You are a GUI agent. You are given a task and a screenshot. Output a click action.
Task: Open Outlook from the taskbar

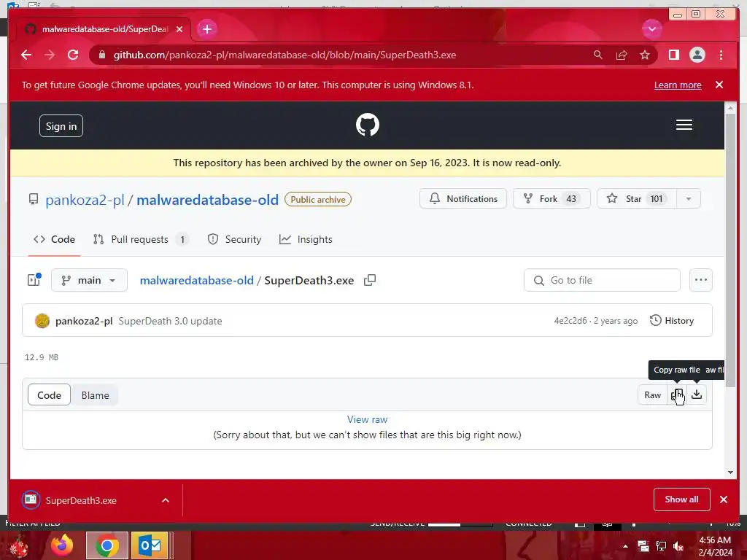150,545
